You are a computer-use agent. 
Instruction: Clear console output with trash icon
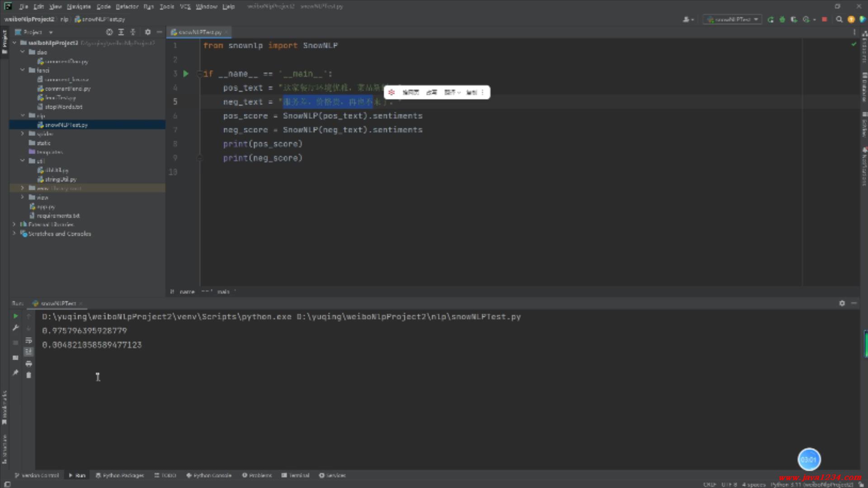coord(28,375)
